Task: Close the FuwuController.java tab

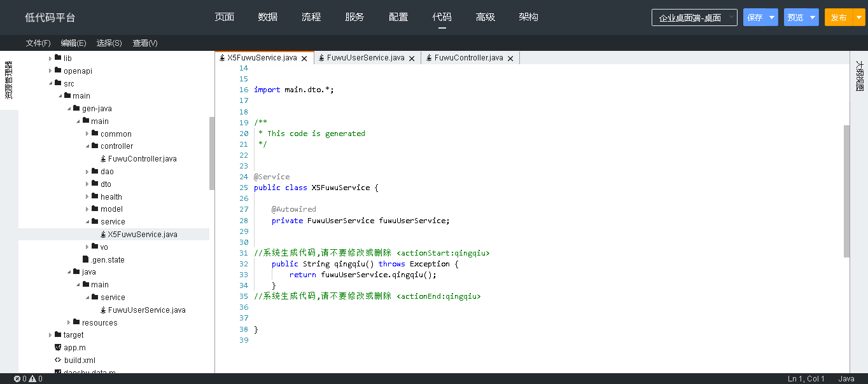Action: click(x=510, y=58)
